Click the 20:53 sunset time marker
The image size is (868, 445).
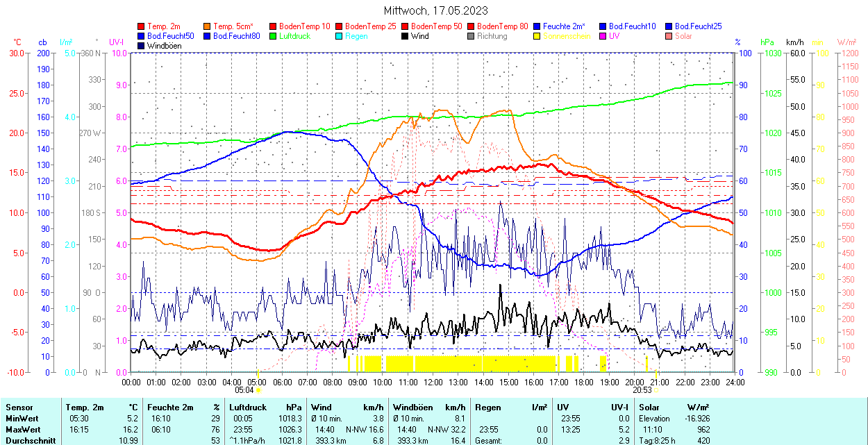pos(642,390)
